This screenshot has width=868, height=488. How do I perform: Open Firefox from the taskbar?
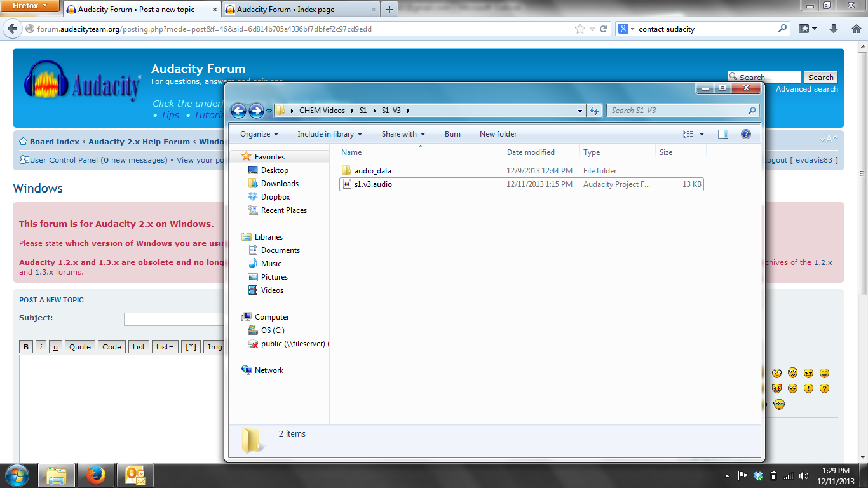[96, 475]
